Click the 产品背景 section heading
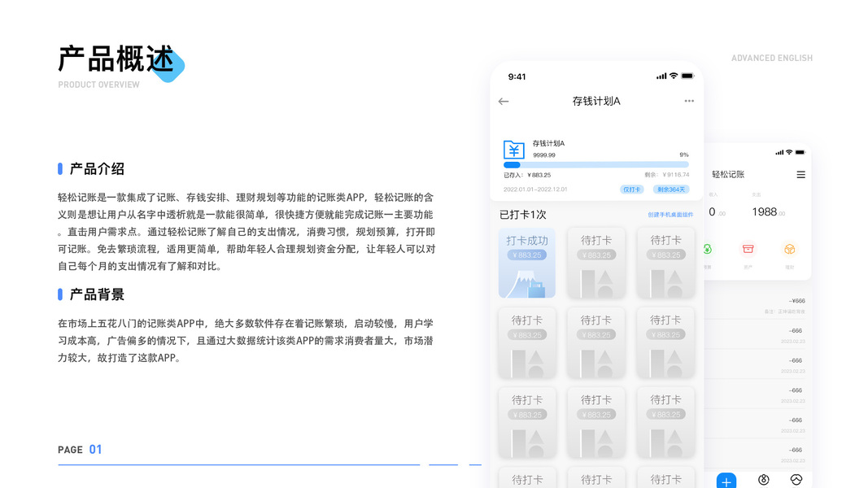 point(97,294)
